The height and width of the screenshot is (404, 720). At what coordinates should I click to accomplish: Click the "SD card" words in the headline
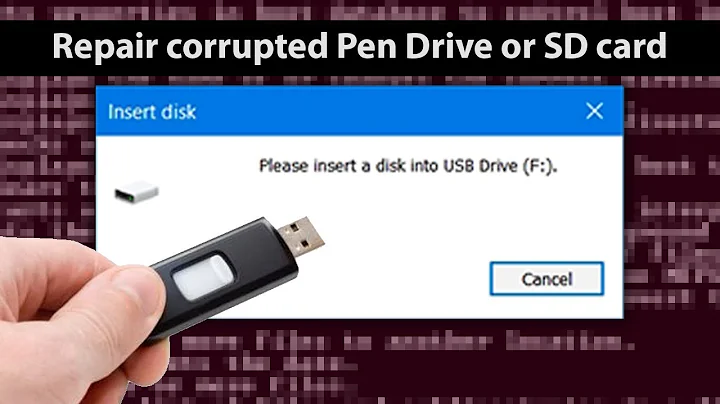pyautogui.click(x=605, y=46)
